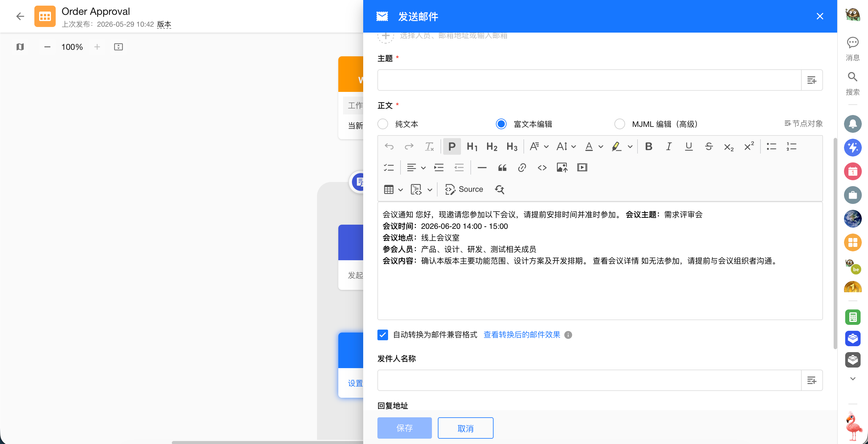Image resolution: width=868 pixels, height=444 pixels.
Task: Insert node field into 主题 input
Action: point(812,80)
